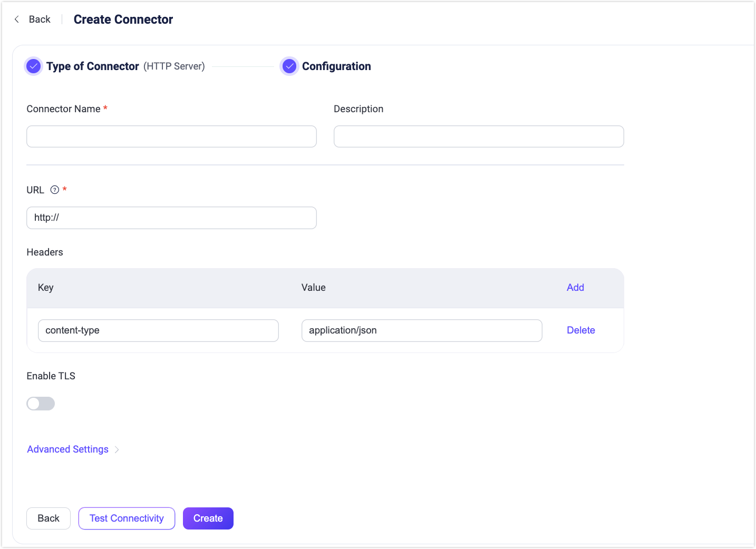This screenshot has height=549, width=756.
Task: Select the Type of Connector step label
Action: (92, 66)
